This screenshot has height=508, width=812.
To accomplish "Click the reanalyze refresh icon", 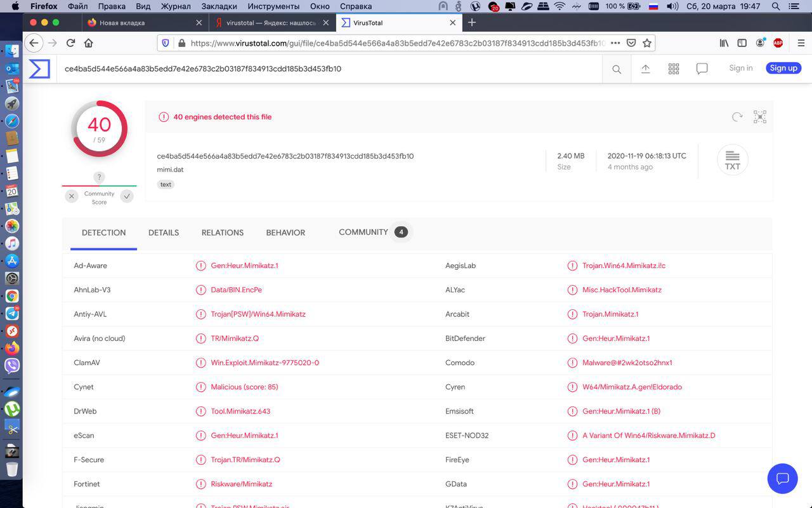I will point(737,117).
